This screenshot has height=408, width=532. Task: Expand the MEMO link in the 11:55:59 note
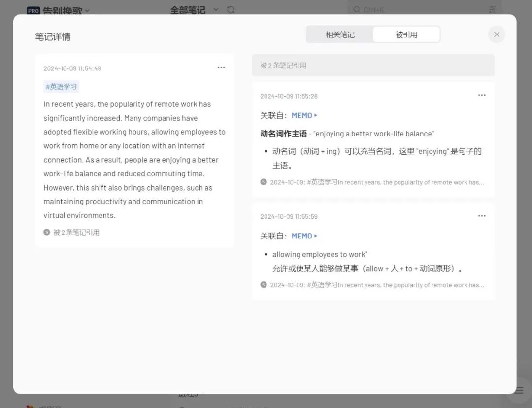(x=304, y=236)
